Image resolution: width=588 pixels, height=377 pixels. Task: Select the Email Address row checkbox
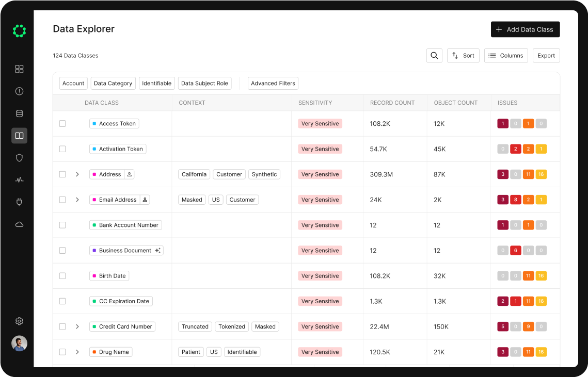coord(62,200)
